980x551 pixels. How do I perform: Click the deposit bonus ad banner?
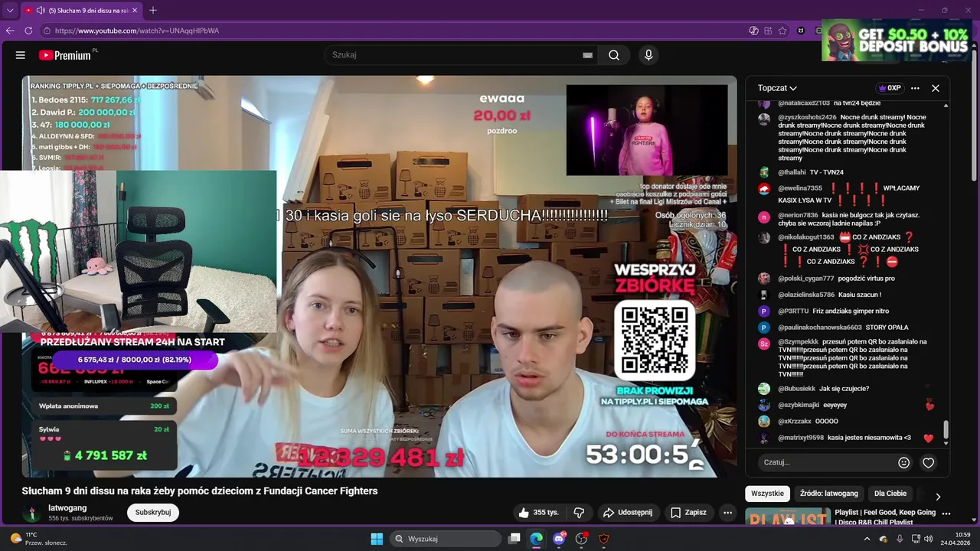point(896,41)
